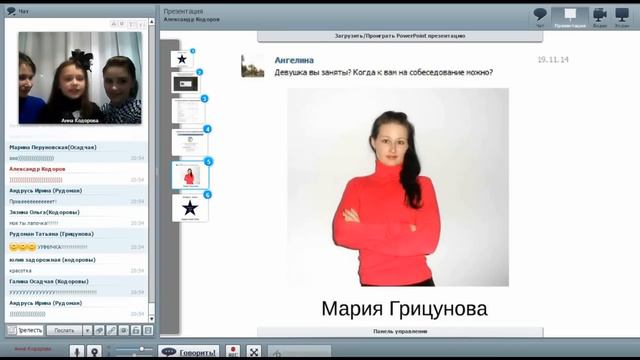640x360 pixels.
Task: Select slide thumbnail 6 with star
Action: coord(190,208)
